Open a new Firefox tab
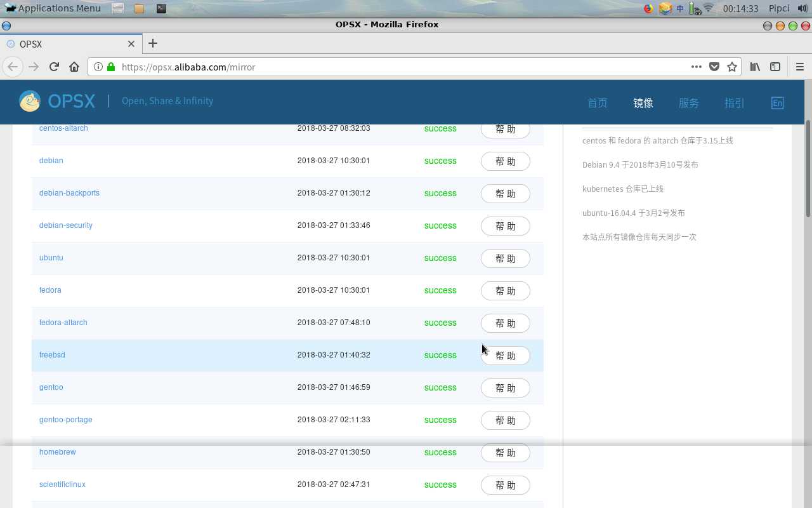This screenshot has height=508, width=812. coord(152,43)
